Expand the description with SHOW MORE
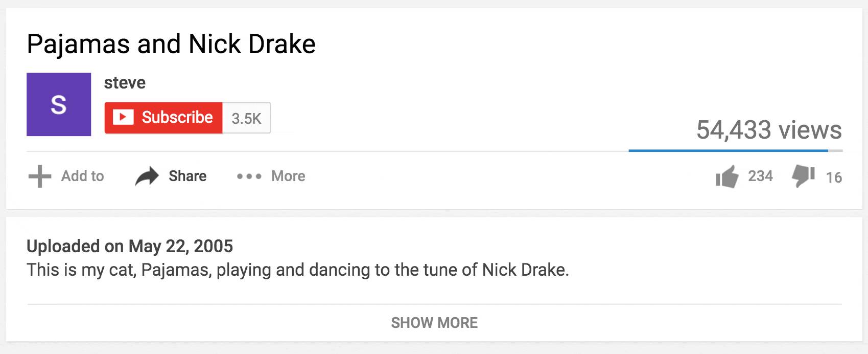This screenshot has width=868, height=354. pos(434,323)
